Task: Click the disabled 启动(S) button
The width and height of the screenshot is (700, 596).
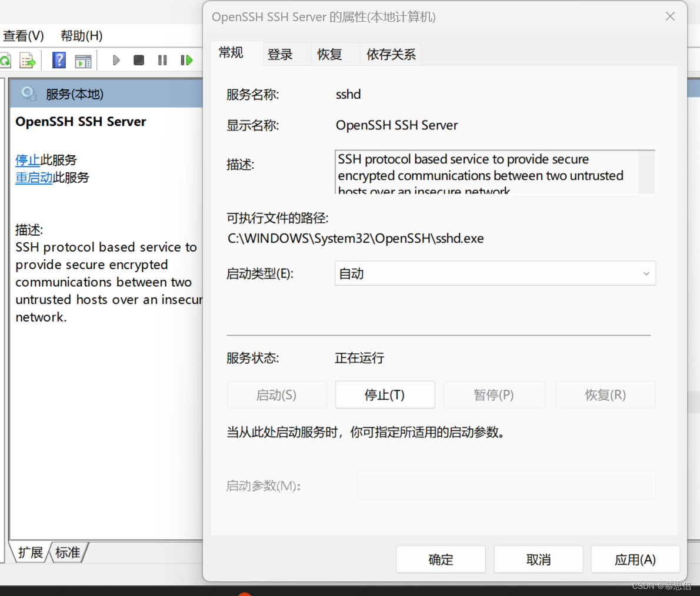Action: coord(277,395)
